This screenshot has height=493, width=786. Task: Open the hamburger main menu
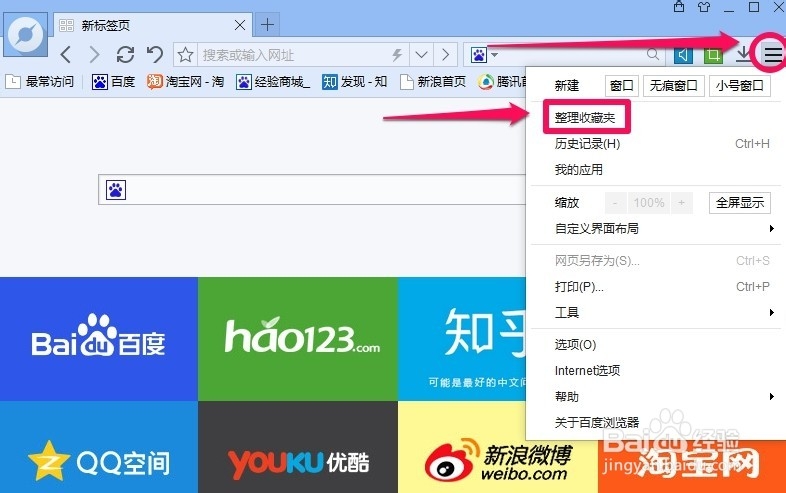773,54
